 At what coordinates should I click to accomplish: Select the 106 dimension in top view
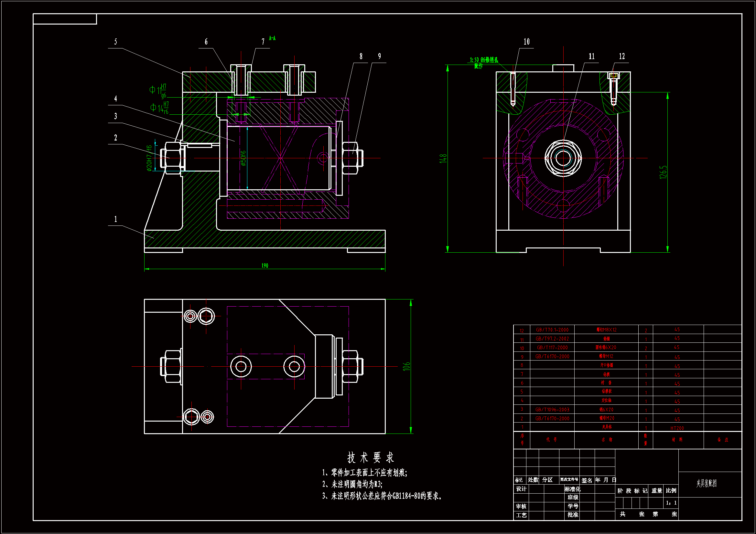coord(406,366)
